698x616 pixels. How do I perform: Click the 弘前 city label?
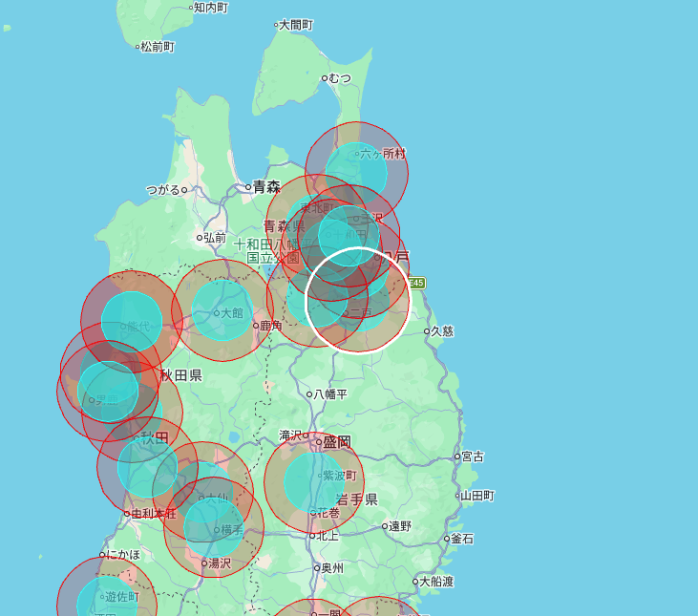215,238
